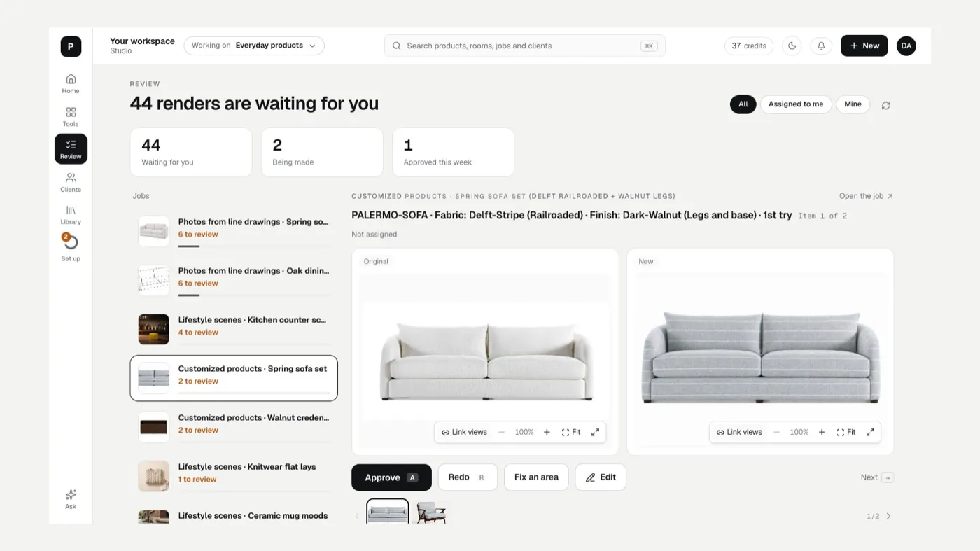Open the Library sidebar icon
This screenshot has width=980, height=551.
[x=71, y=215]
